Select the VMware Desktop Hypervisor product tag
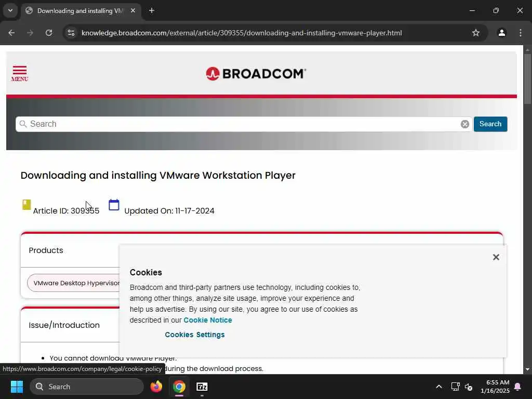The image size is (532, 399). coord(74,283)
